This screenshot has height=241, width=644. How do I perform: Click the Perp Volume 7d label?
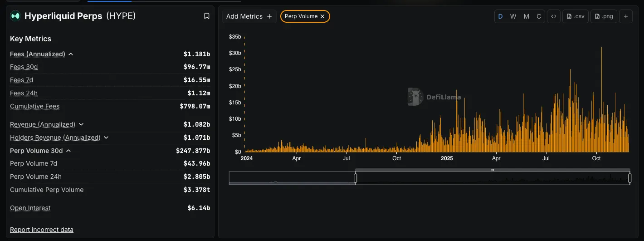tap(34, 163)
